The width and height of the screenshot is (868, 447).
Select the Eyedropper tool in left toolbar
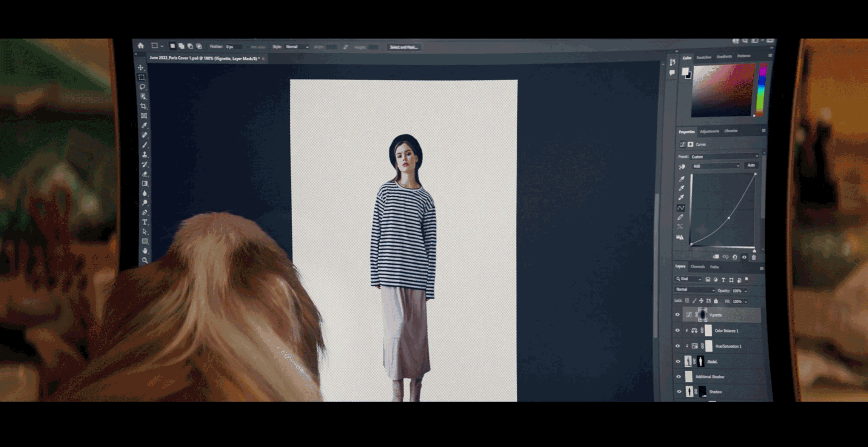click(x=144, y=125)
